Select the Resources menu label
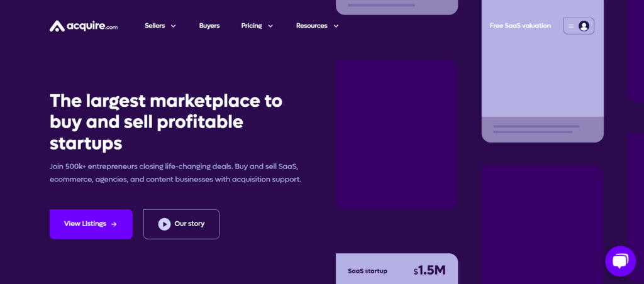The image size is (644, 284). (x=312, y=26)
